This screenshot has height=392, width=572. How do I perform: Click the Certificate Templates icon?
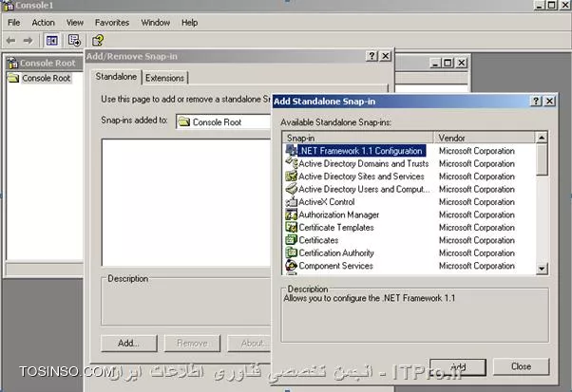tap(291, 228)
